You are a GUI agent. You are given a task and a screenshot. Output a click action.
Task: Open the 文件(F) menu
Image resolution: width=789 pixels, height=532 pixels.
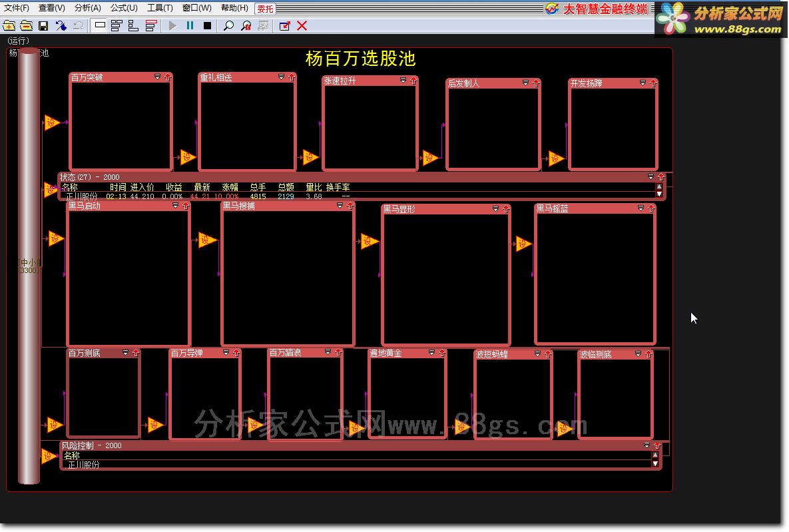pyautogui.click(x=17, y=8)
